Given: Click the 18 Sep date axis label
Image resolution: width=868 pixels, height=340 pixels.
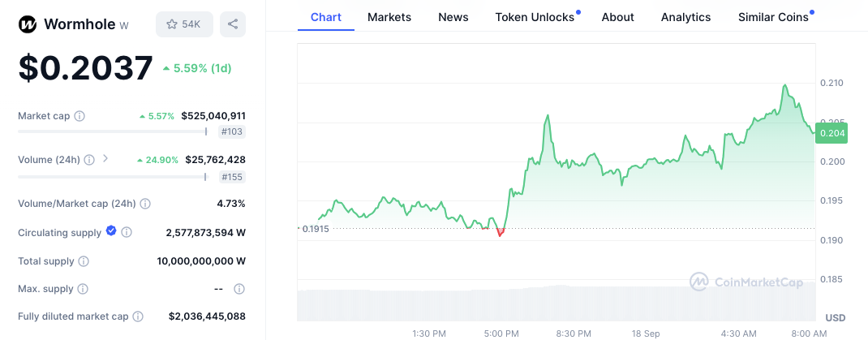Looking at the screenshot, I should (646, 334).
